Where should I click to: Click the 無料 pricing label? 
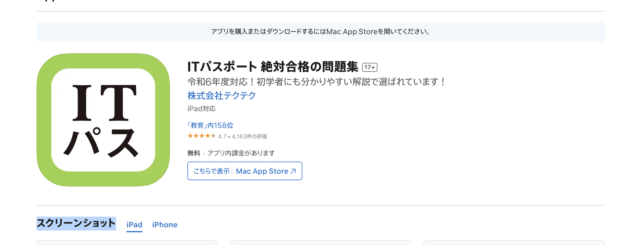point(193,153)
